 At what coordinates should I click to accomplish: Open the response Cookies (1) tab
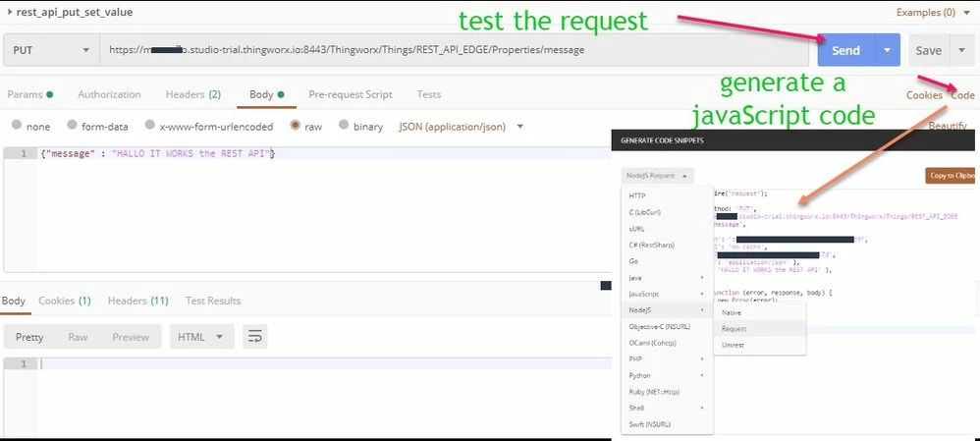click(x=65, y=301)
